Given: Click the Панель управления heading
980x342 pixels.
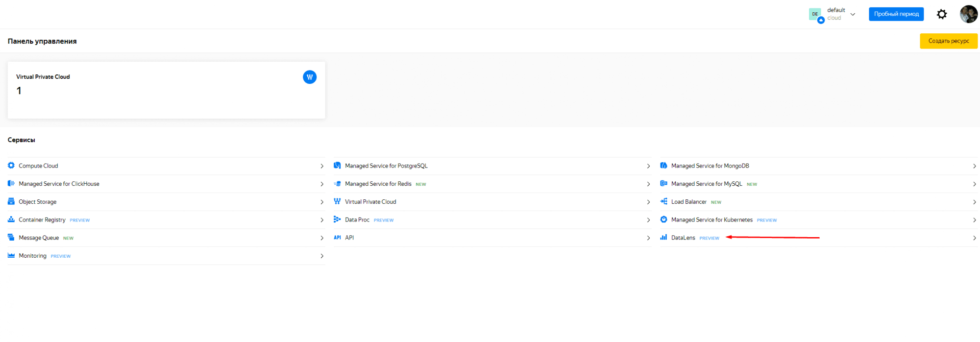Looking at the screenshot, I should pos(42,41).
